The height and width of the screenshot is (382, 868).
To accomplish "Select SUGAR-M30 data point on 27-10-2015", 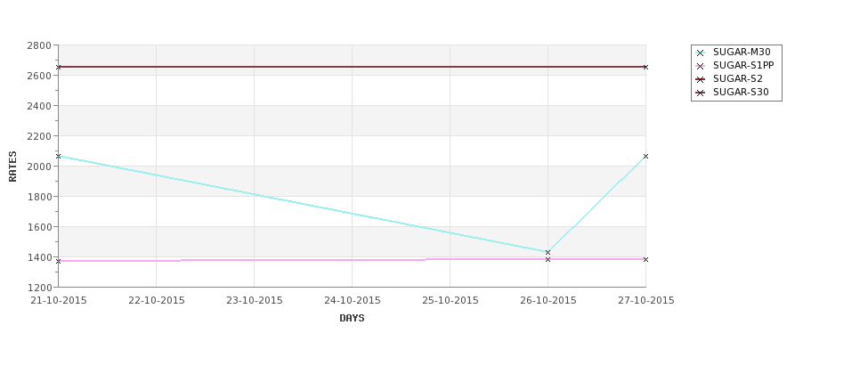I will coord(645,157).
